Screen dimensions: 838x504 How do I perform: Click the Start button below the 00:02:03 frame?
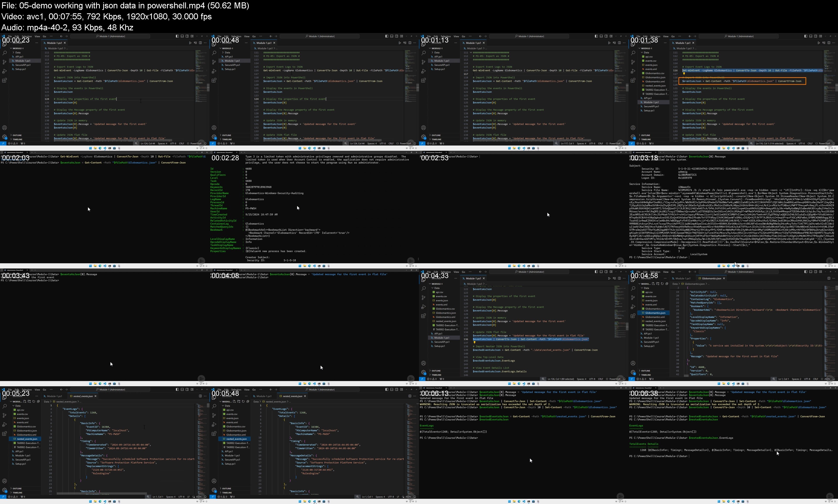pyautogui.click(x=90, y=266)
